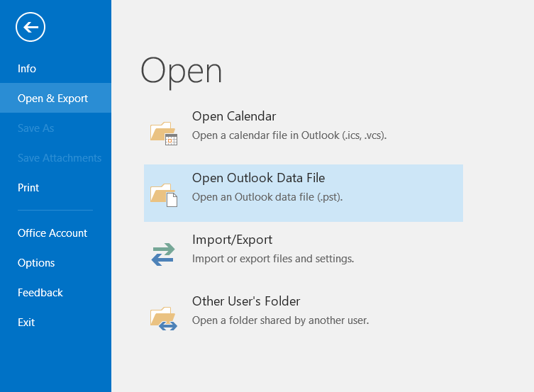534x392 pixels.
Task: Click the Import/Export arrows icon
Action: [163, 254]
